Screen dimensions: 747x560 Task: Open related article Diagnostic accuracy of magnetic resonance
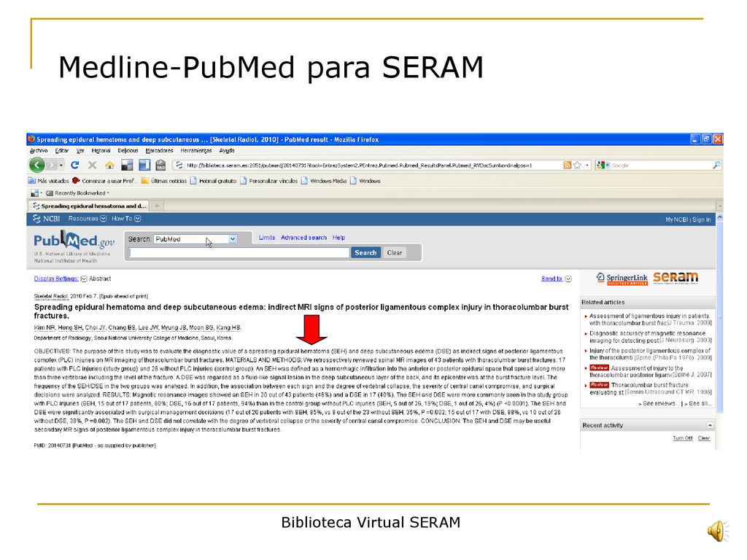point(650,337)
